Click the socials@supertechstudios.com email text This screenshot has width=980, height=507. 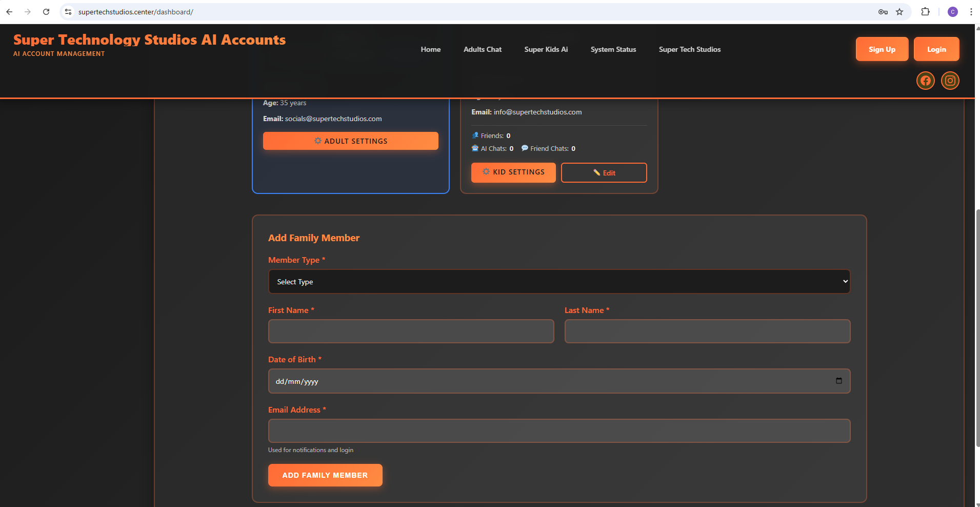click(333, 119)
